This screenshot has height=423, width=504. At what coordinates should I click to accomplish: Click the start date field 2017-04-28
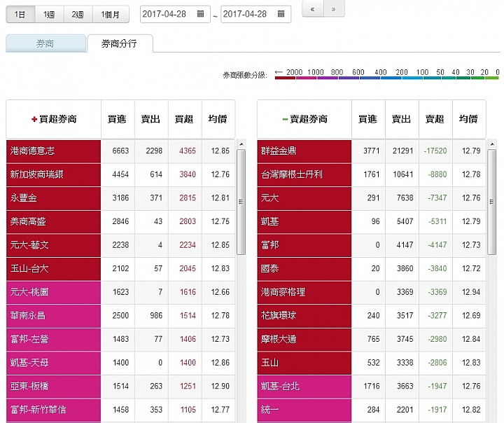[x=175, y=14]
